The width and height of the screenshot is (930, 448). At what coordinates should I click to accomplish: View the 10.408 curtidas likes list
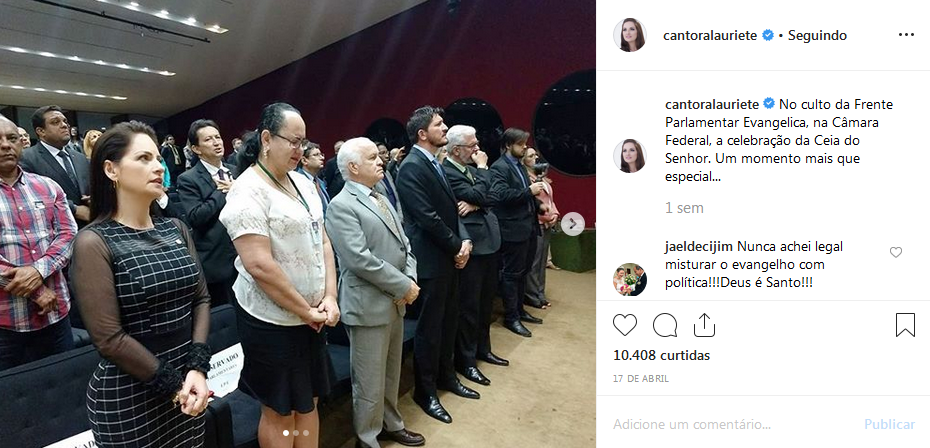(x=661, y=355)
